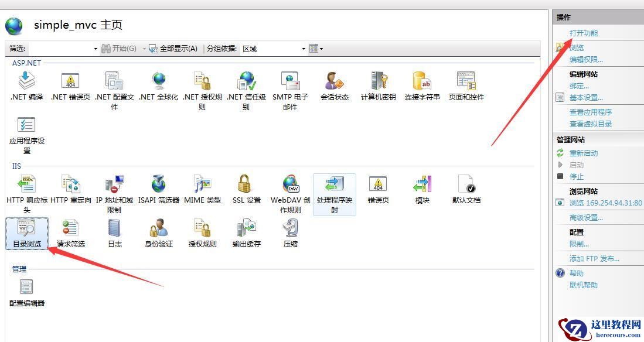Viewport: 644px width, 342px height.
Task: Click the 限制... configuration link
Action: point(579,244)
